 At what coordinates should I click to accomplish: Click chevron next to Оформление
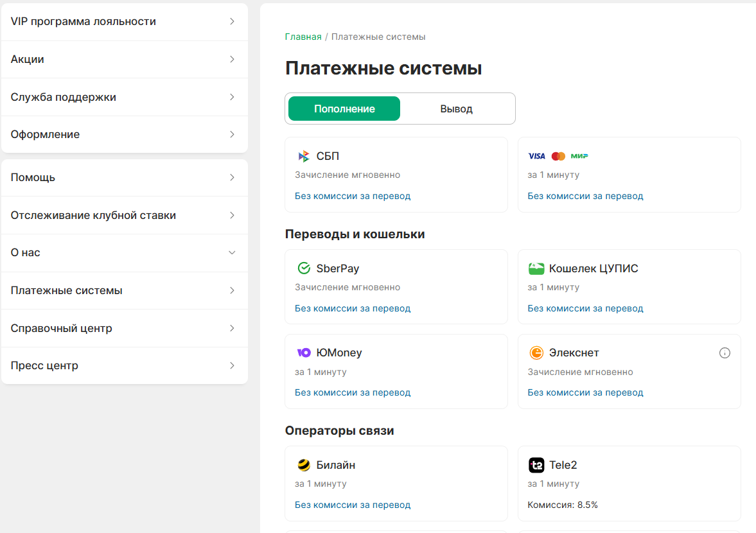point(232,134)
